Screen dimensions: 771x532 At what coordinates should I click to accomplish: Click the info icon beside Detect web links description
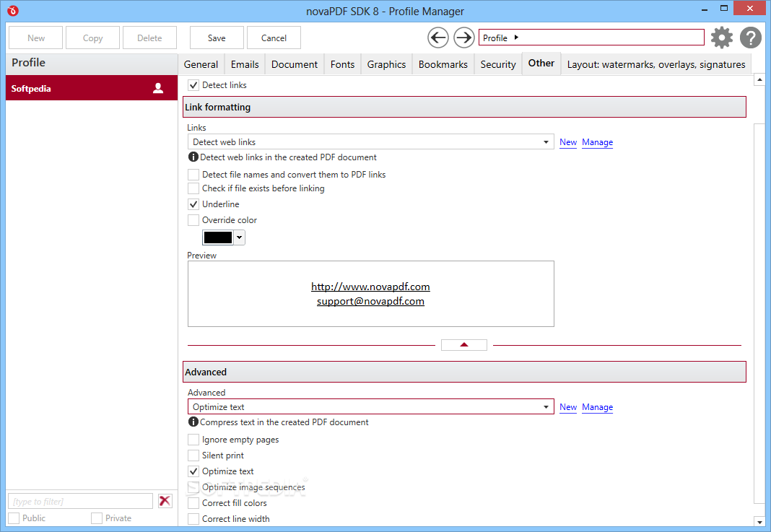coord(193,157)
